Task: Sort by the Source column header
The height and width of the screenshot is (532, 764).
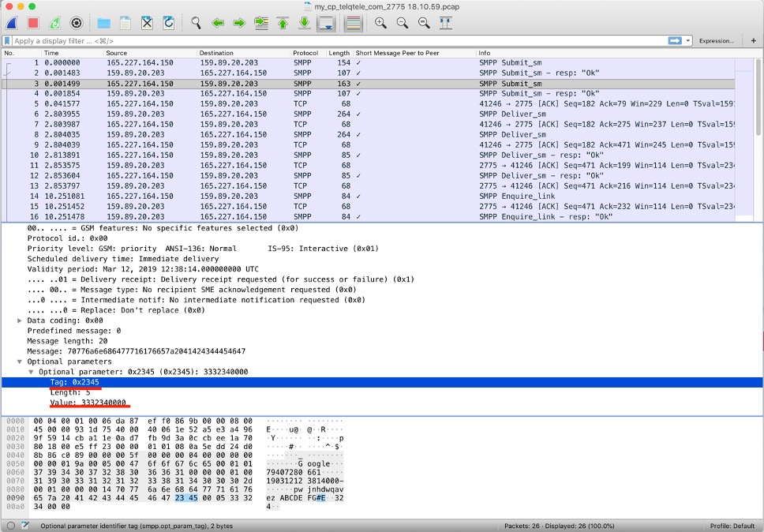Action: tap(117, 53)
